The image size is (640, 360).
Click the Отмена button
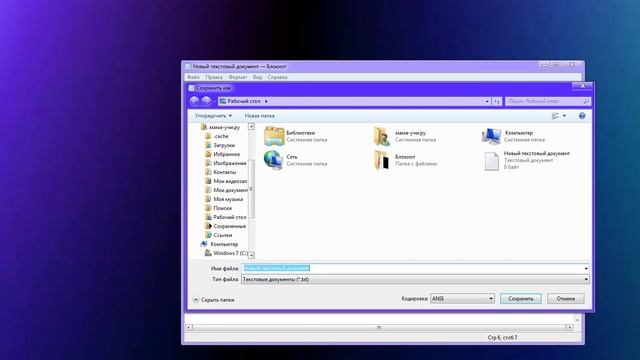point(566,299)
